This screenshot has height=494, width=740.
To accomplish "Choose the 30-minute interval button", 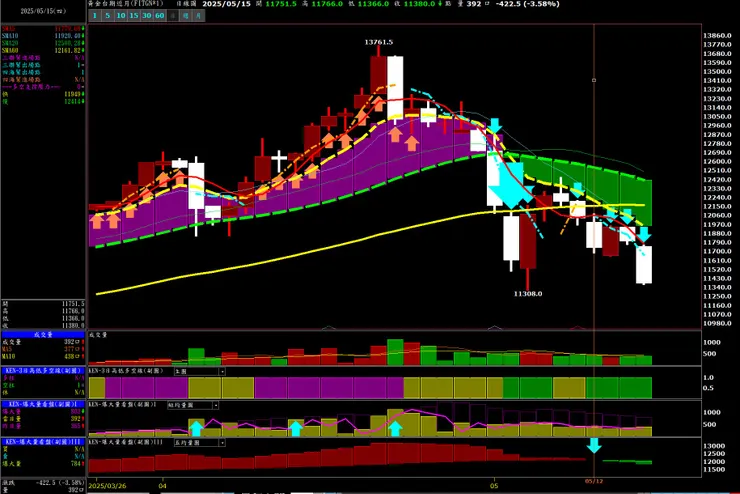I will (x=147, y=16).
